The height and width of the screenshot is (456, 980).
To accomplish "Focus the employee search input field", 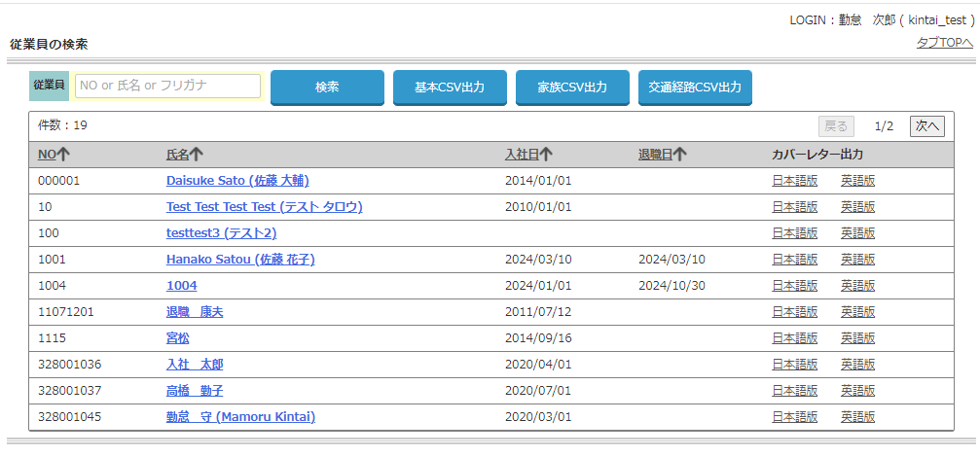I will tap(168, 86).
